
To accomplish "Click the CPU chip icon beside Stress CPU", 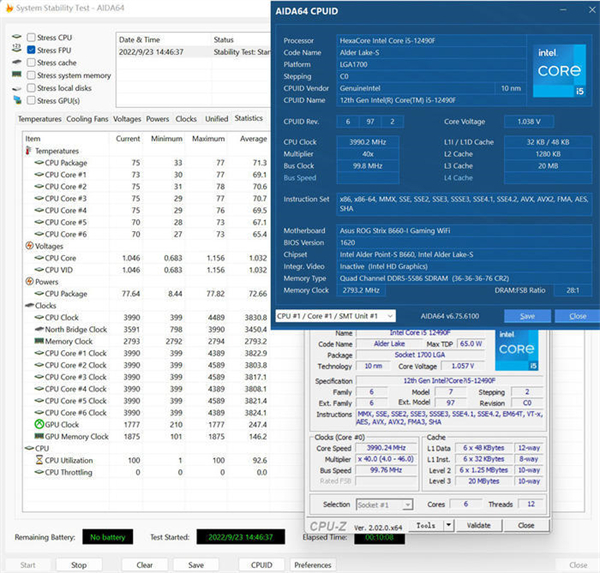I will tap(16, 37).
